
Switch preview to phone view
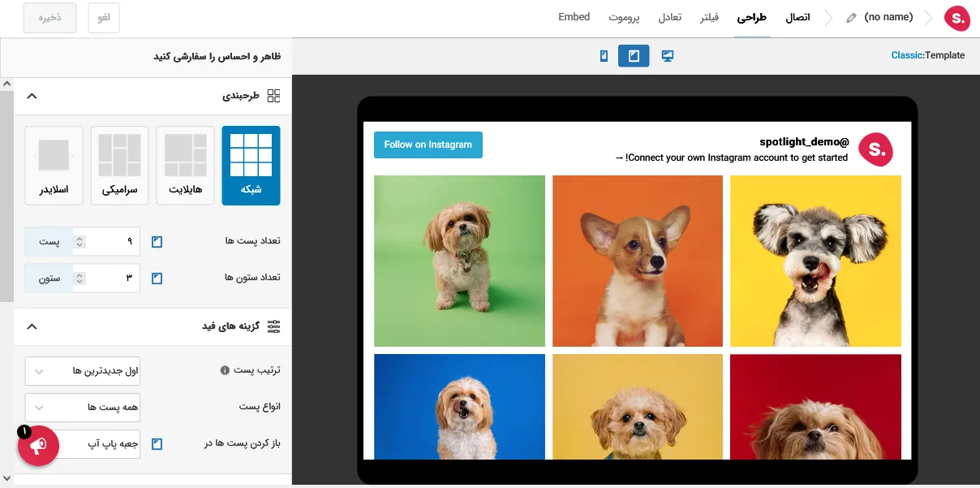[604, 56]
